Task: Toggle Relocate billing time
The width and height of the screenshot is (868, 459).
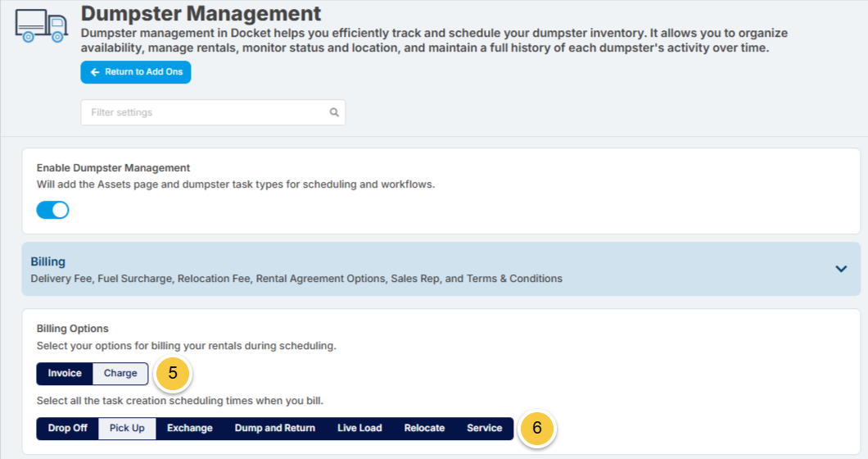Action: coord(425,429)
